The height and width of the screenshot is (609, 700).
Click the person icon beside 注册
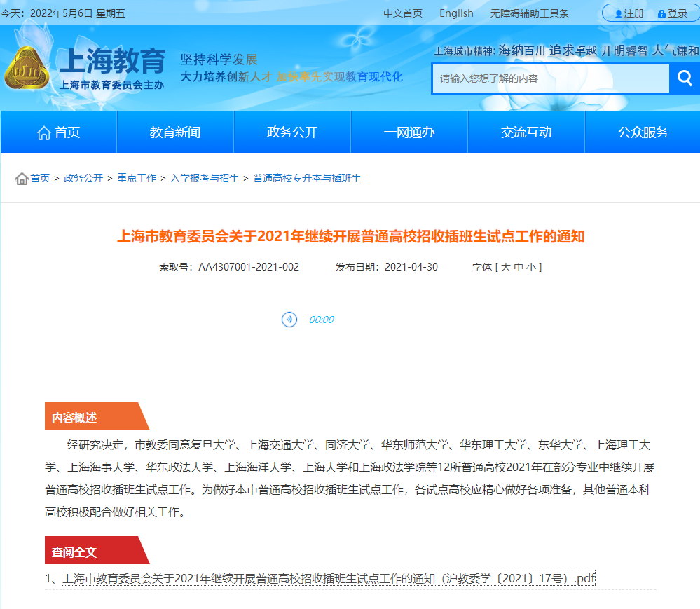click(x=618, y=14)
